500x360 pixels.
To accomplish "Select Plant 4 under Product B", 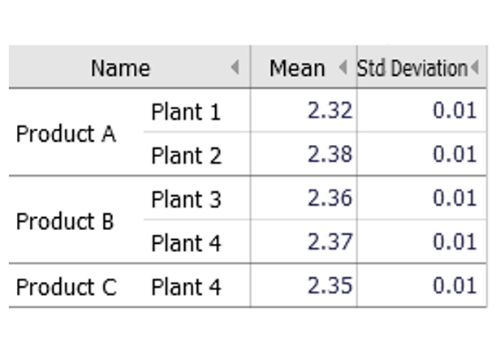I will click(186, 243).
